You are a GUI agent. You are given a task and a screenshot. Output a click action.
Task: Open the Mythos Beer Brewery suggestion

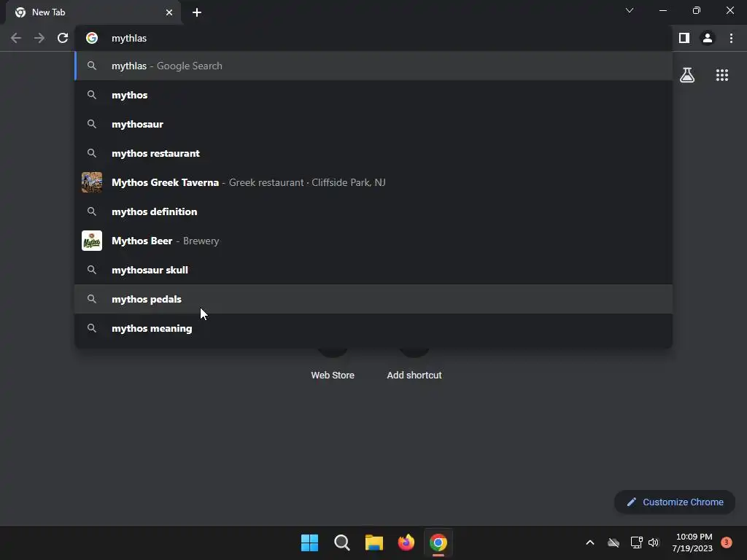(373, 241)
